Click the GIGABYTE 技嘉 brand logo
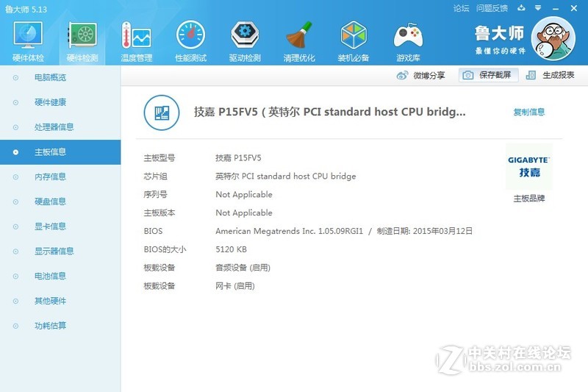The image size is (588, 392). pyautogui.click(x=528, y=166)
